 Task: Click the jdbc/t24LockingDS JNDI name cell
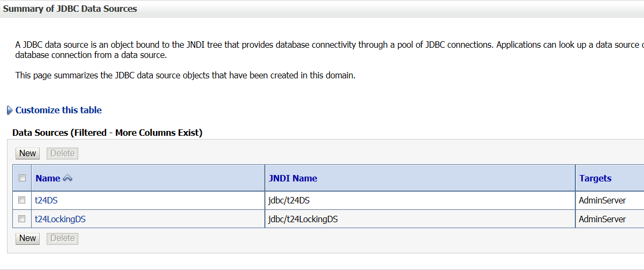click(x=303, y=219)
